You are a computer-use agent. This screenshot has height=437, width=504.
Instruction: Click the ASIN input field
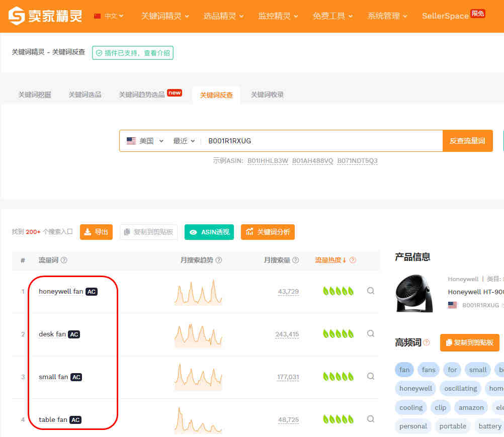click(321, 141)
